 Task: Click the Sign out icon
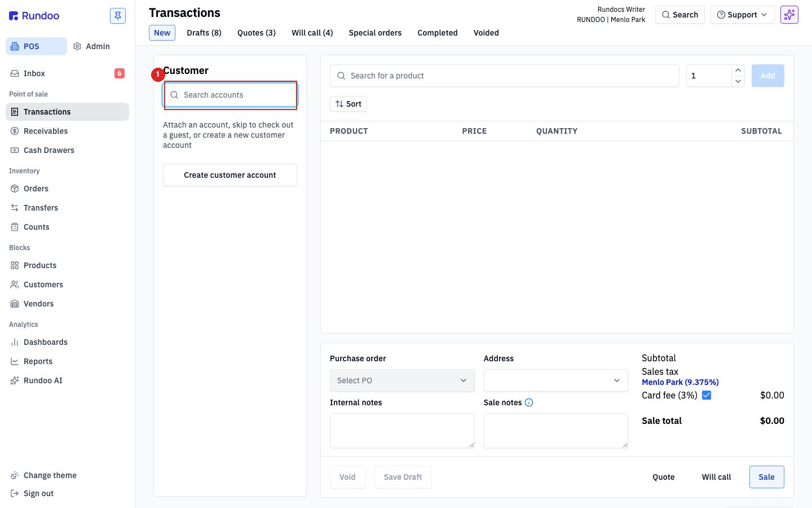tap(15, 493)
